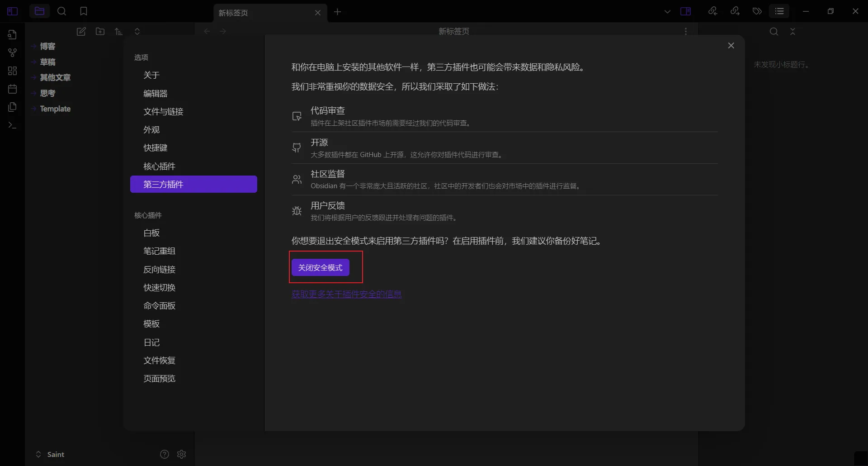Add a new tab

338,12
